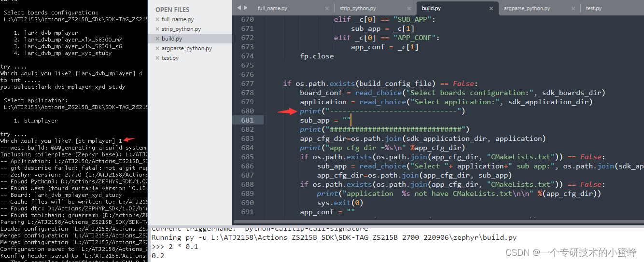Close full_name.py in the Open Files sidebar

(x=157, y=19)
